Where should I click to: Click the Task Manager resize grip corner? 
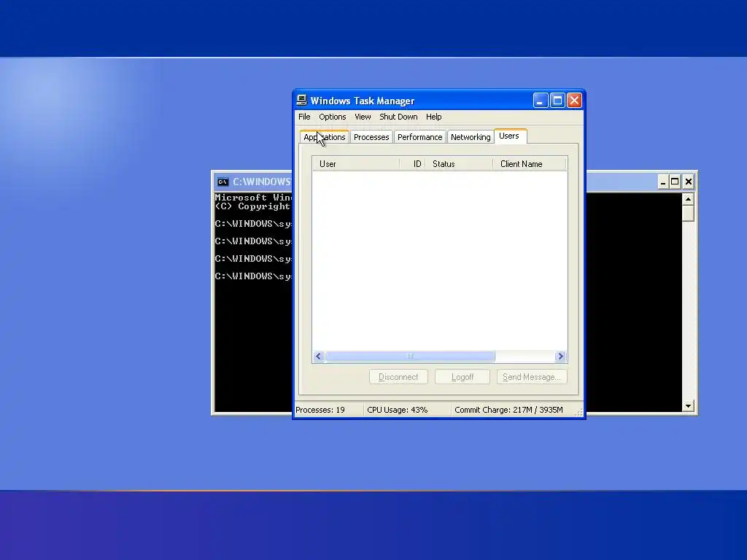pos(578,413)
